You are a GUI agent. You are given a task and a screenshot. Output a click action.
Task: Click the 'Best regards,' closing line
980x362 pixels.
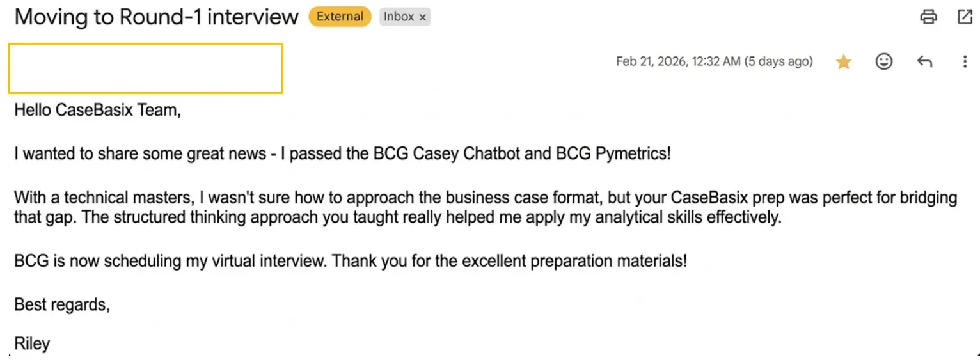(62, 304)
